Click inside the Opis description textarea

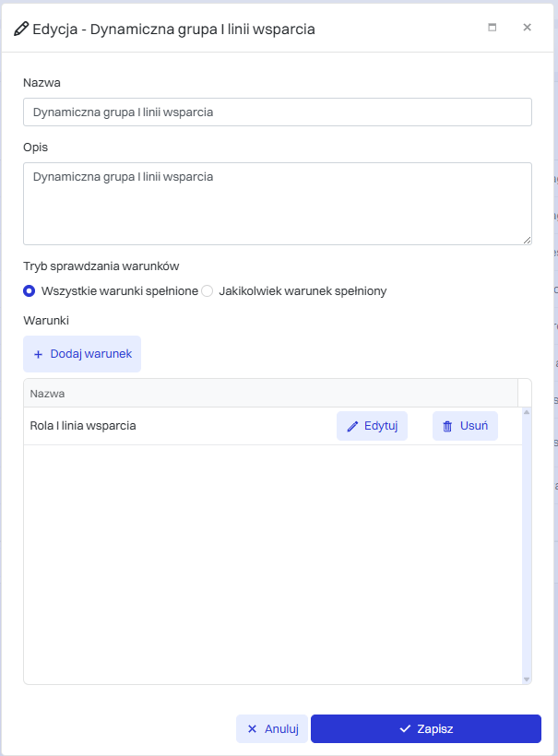coord(278,204)
